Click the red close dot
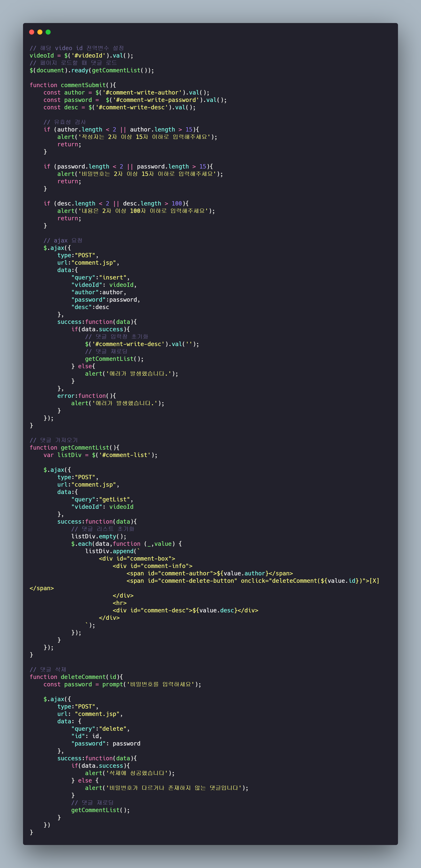421x868 pixels. click(x=32, y=32)
